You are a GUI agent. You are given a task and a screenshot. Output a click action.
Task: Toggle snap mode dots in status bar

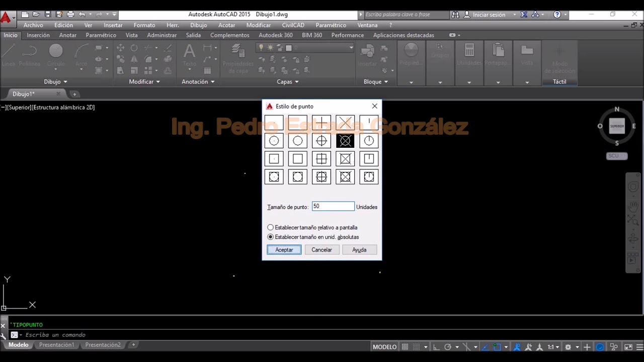point(417,347)
